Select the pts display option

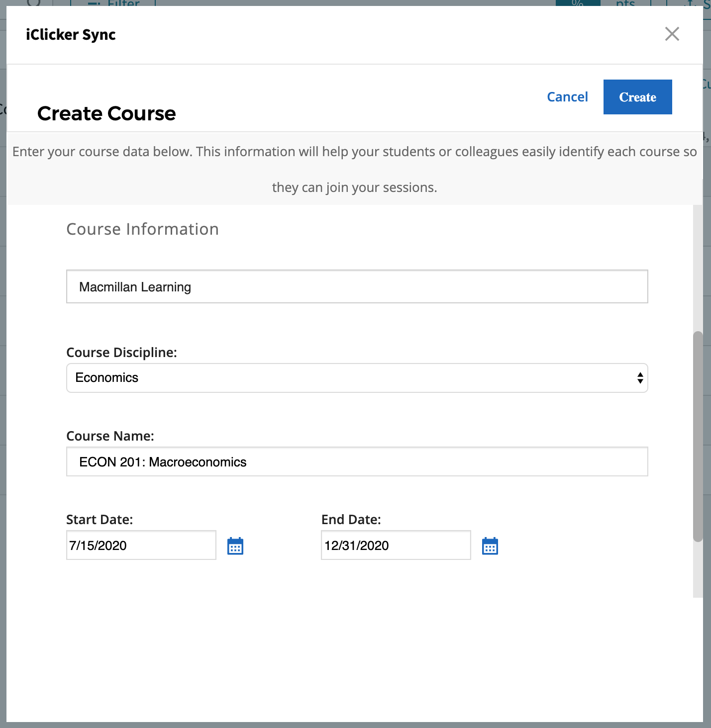[623, 4]
